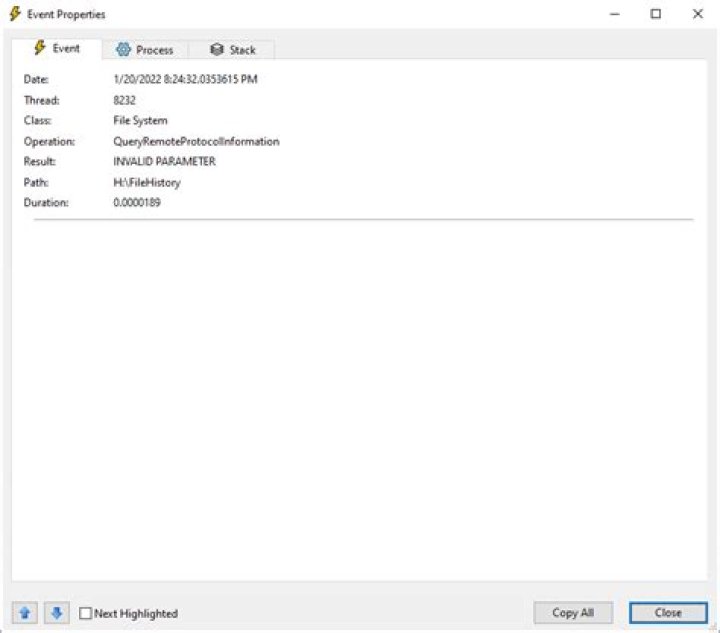Select the class value File System
Image resolution: width=720 pixels, height=633 pixels.
pyautogui.click(x=140, y=121)
